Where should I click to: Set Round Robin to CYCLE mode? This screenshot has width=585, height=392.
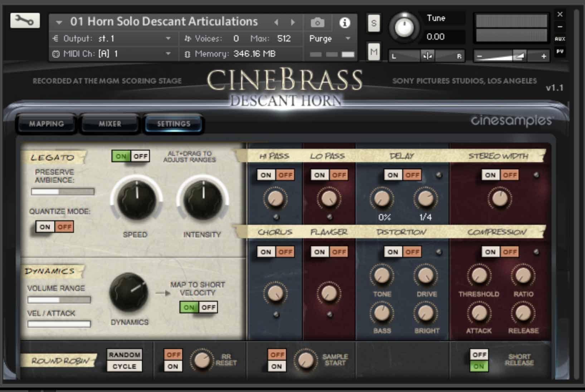pyautogui.click(x=125, y=366)
